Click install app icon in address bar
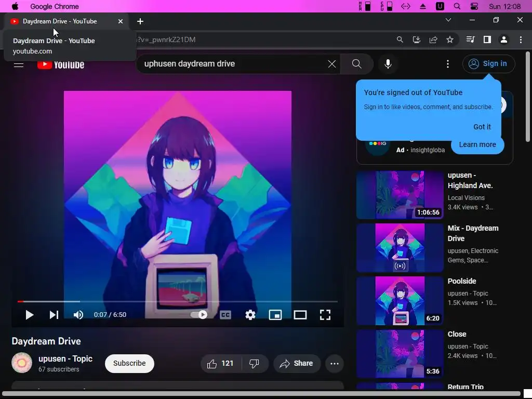 [416, 39]
